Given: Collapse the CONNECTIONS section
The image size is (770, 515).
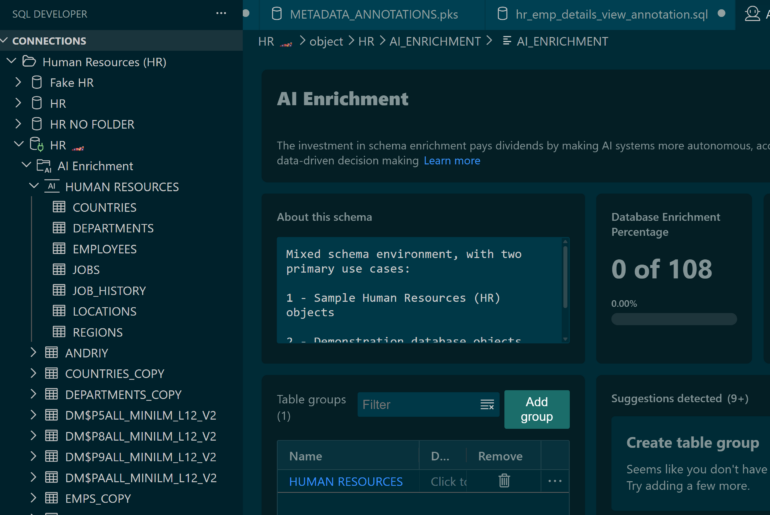Looking at the screenshot, I should [x=6, y=41].
